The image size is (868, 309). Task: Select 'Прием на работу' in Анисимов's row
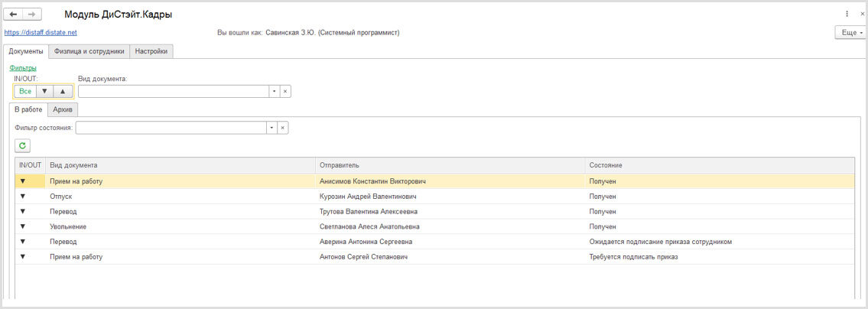point(76,181)
